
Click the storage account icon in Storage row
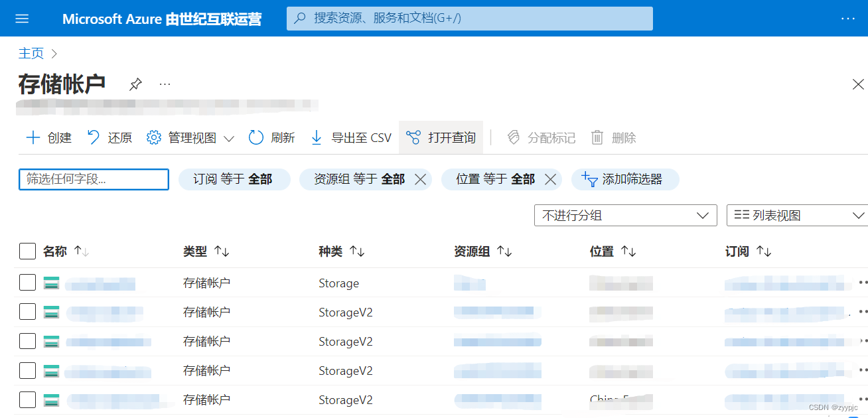pyautogui.click(x=52, y=283)
